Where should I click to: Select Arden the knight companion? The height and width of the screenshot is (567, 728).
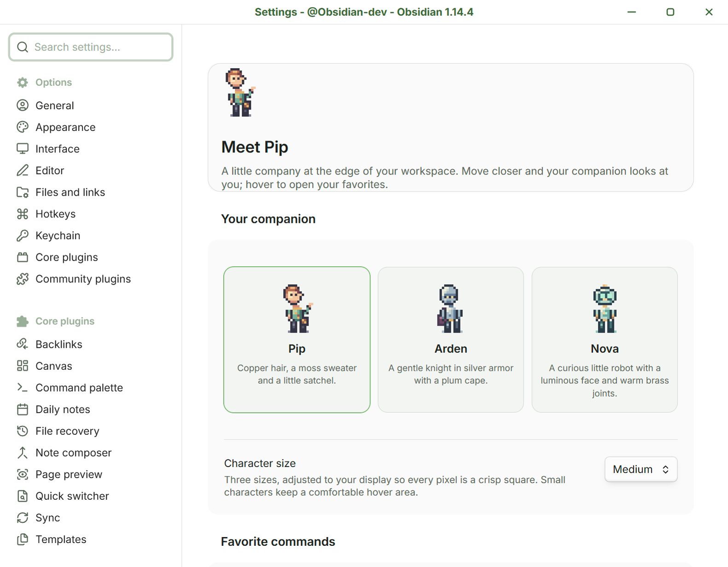pos(451,339)
